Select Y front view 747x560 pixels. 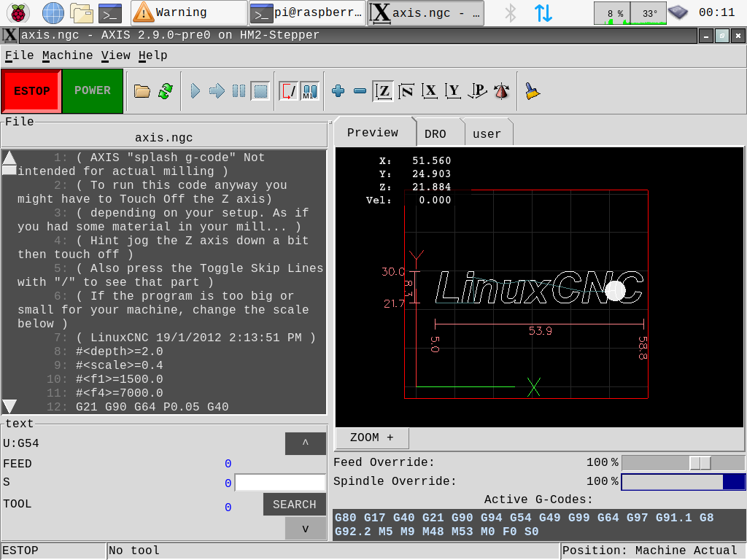coord(453,91)
